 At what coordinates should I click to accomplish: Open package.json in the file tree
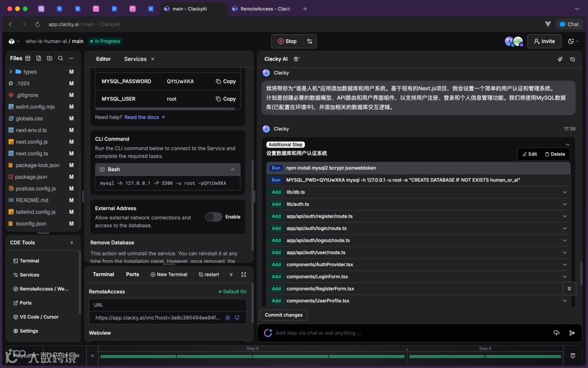(x=30, y=177)
